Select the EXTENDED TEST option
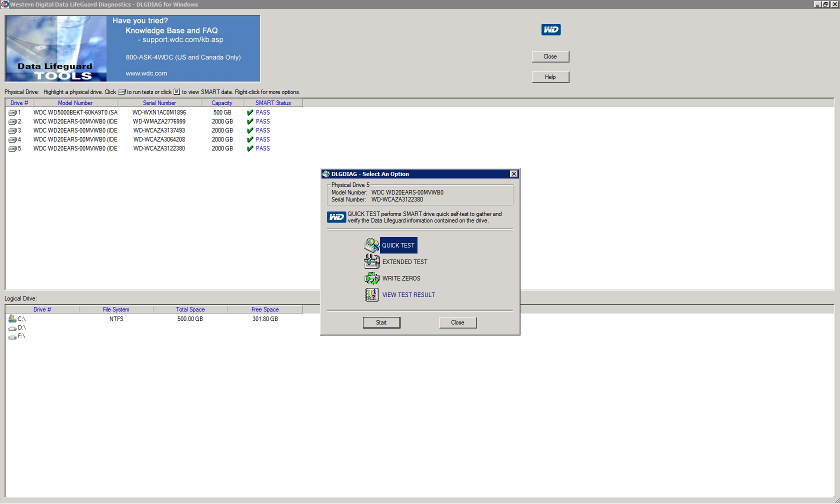The image size is (840, 504). pyautogui.click(x=405, y=262)
